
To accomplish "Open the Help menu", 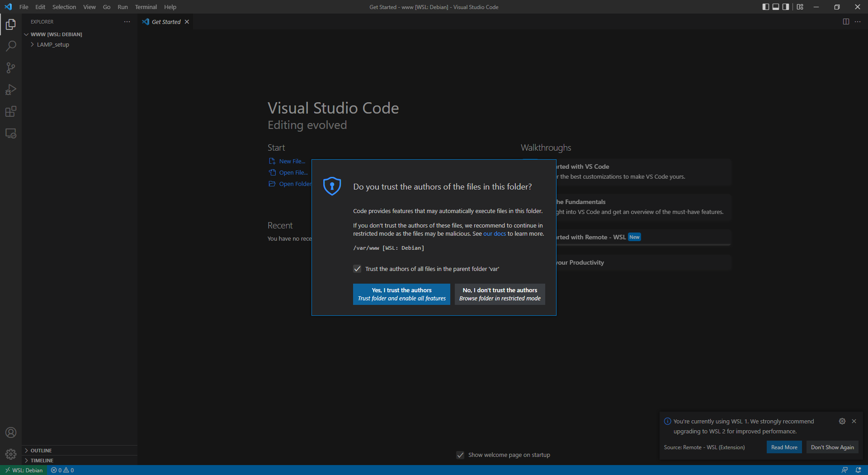I will (x=170, y=7).
